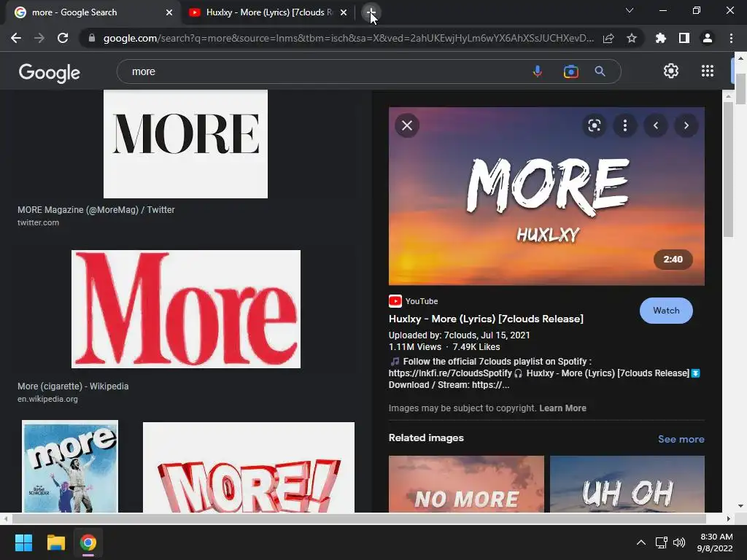Close the Huxlxy YouTube tab

coord(344,12)
